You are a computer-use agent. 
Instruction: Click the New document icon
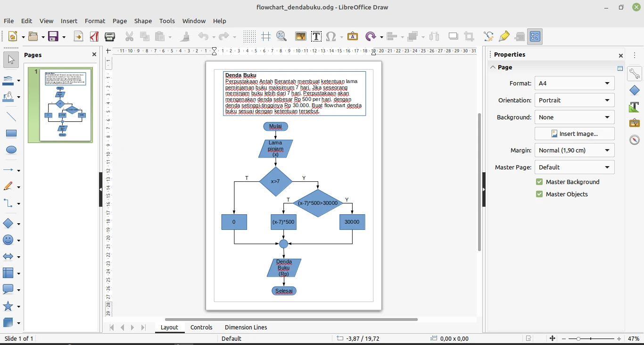(x=13, y=36)
